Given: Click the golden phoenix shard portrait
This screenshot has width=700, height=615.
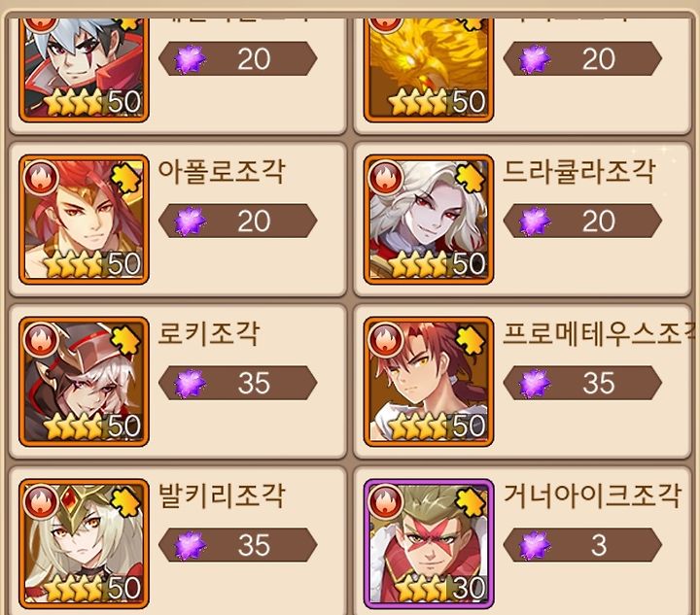Looking at the screenshot, I should coord(429,69).
